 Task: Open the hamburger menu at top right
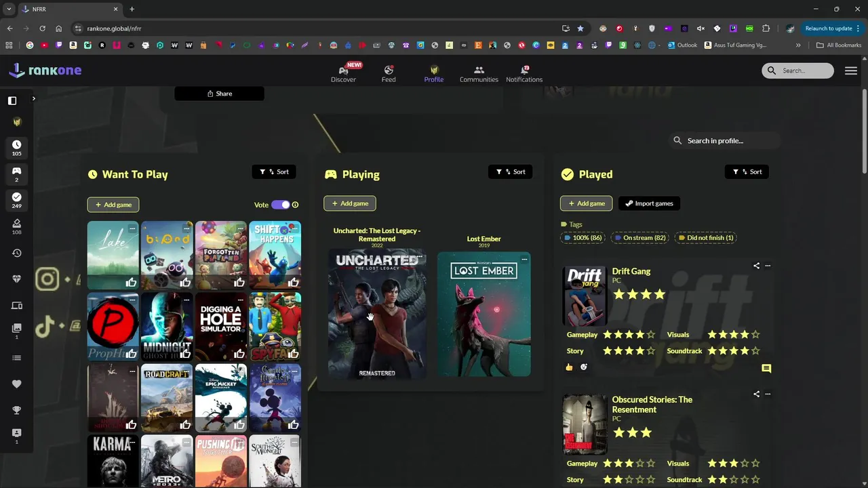coord(851,70)
